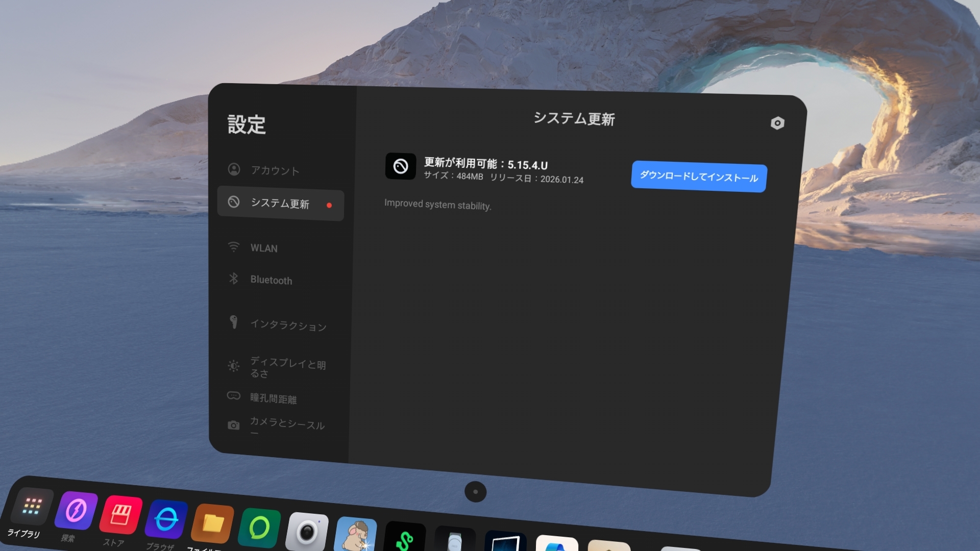Open the 探索 explore app in dock
Screen dimensions: 980x551
tap(77, 511)
